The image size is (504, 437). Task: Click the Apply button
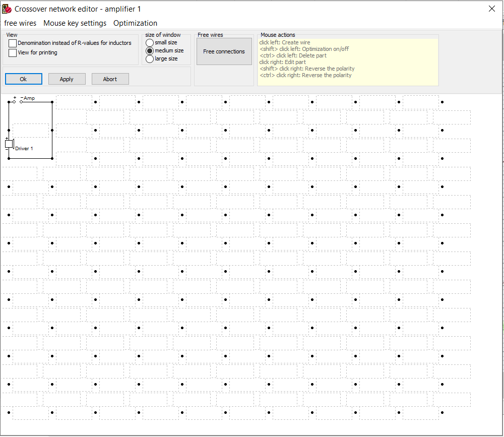pos(67,79)
